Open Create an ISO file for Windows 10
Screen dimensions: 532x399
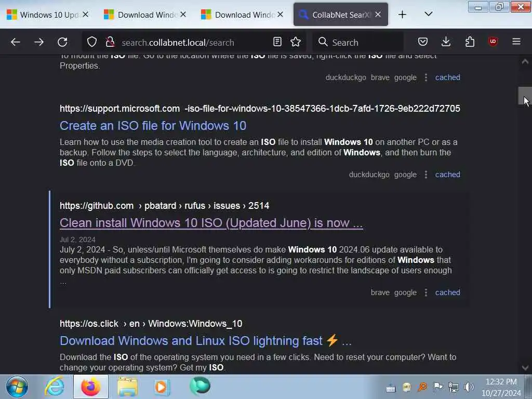click(x=153, y=126)
